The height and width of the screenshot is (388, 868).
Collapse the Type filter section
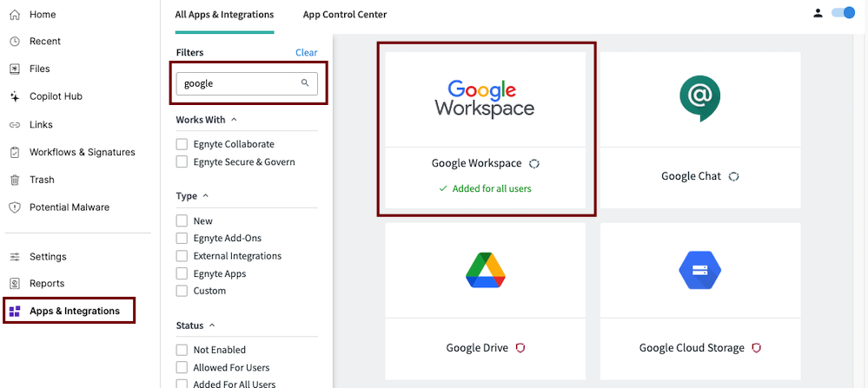[206, 196]
